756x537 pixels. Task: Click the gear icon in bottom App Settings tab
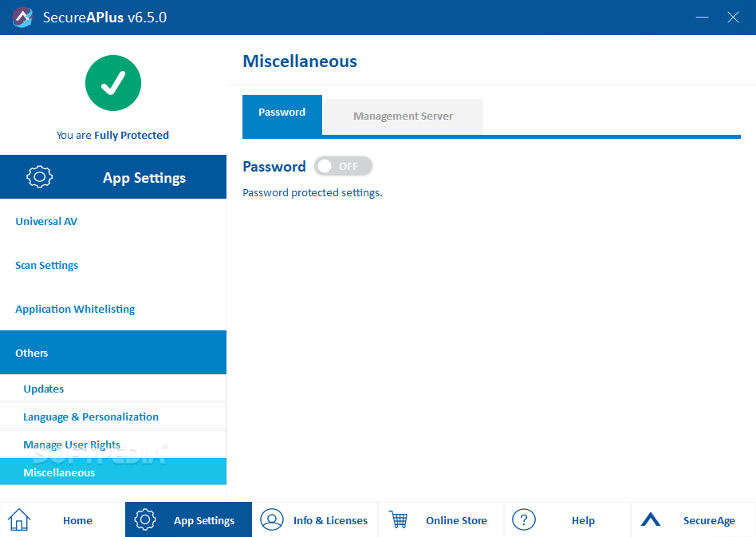point(145,519)
